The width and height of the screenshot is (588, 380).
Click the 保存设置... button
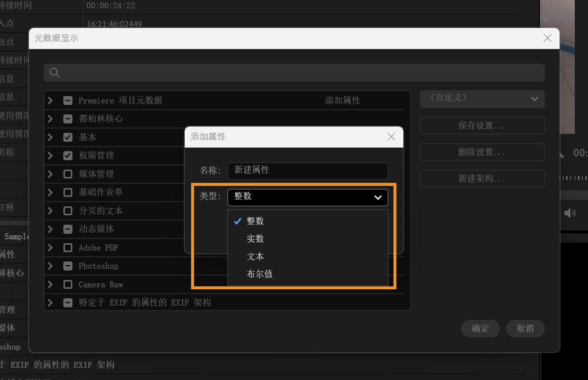point(482,126)
